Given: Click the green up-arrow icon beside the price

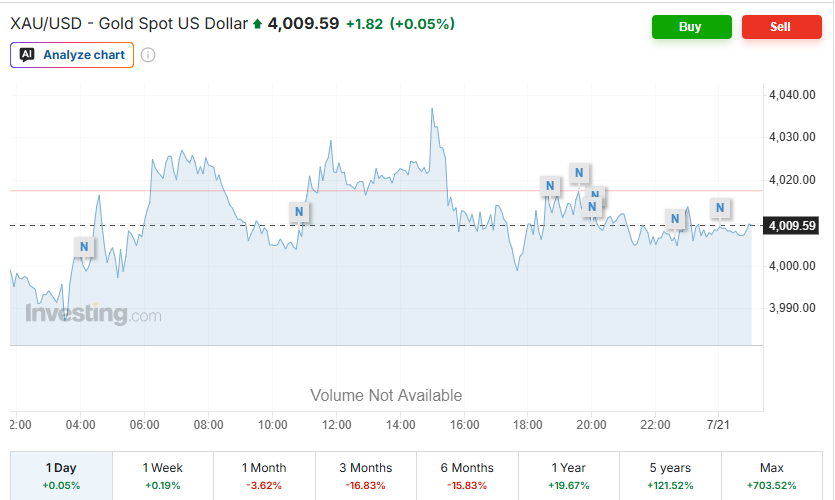Looking at the screenshot, I should 258,24.
